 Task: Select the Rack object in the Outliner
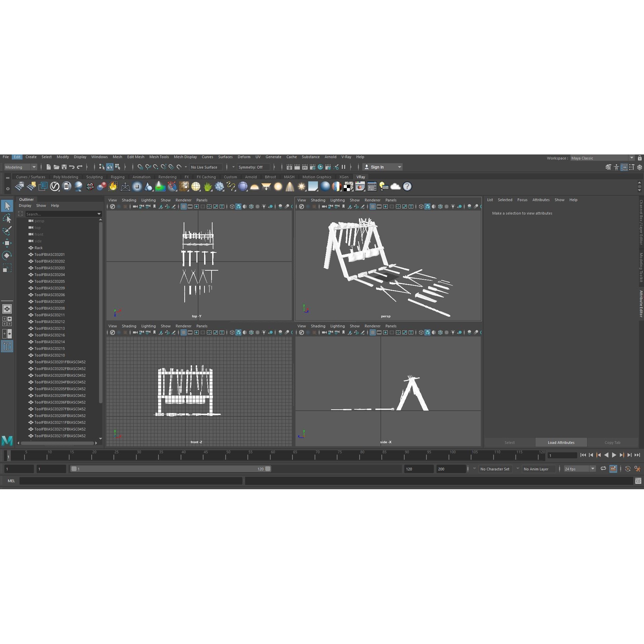pos(39,248)
